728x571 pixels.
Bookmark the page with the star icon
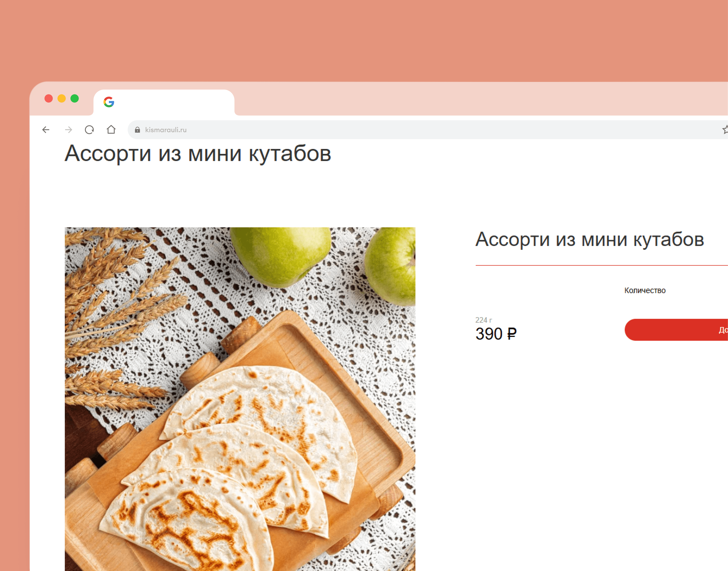coord(725,130)
